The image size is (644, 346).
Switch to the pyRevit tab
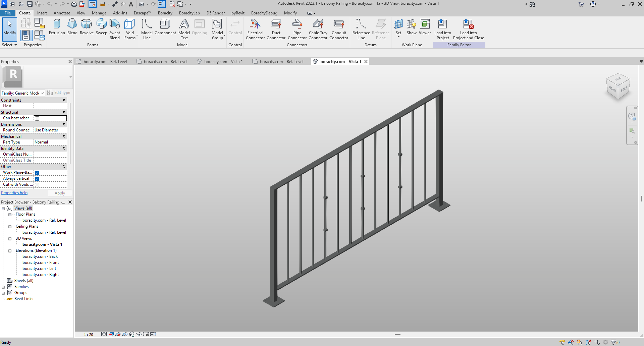[x=238, y=13]
